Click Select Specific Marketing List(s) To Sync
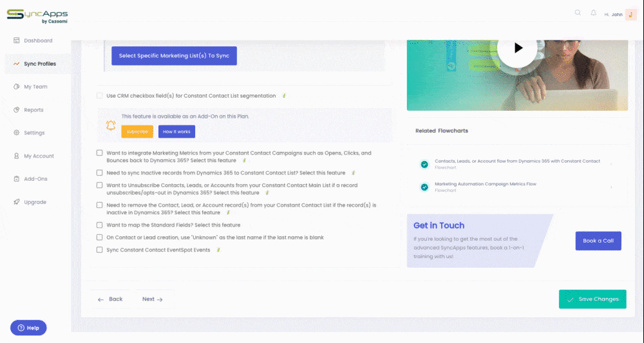Image resolution: width=644 pixels, height=343 pixels. pyautogui.click(x=174, y=56)
